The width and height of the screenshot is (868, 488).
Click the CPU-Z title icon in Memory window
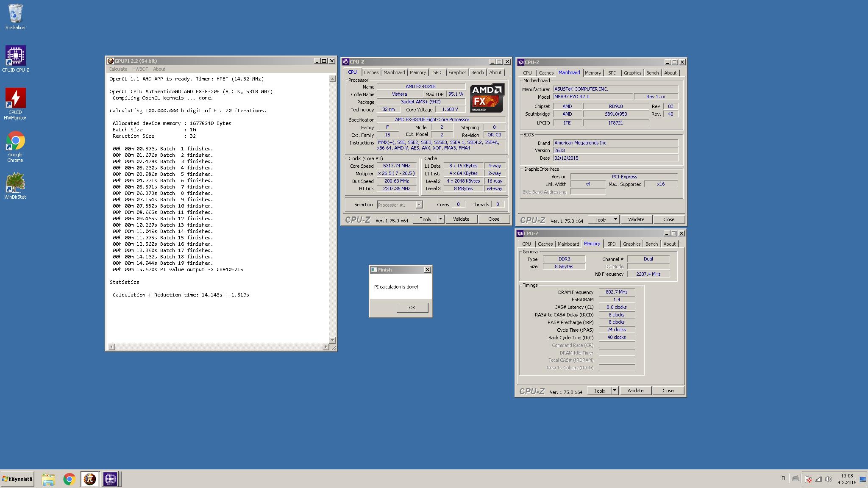pyautogui.click(x=520, y=233)
